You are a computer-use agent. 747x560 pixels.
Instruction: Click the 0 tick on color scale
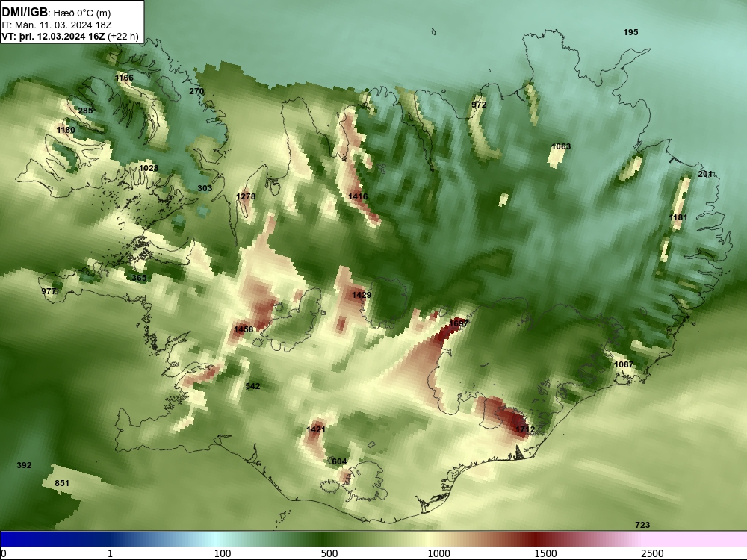click(4, 553)
